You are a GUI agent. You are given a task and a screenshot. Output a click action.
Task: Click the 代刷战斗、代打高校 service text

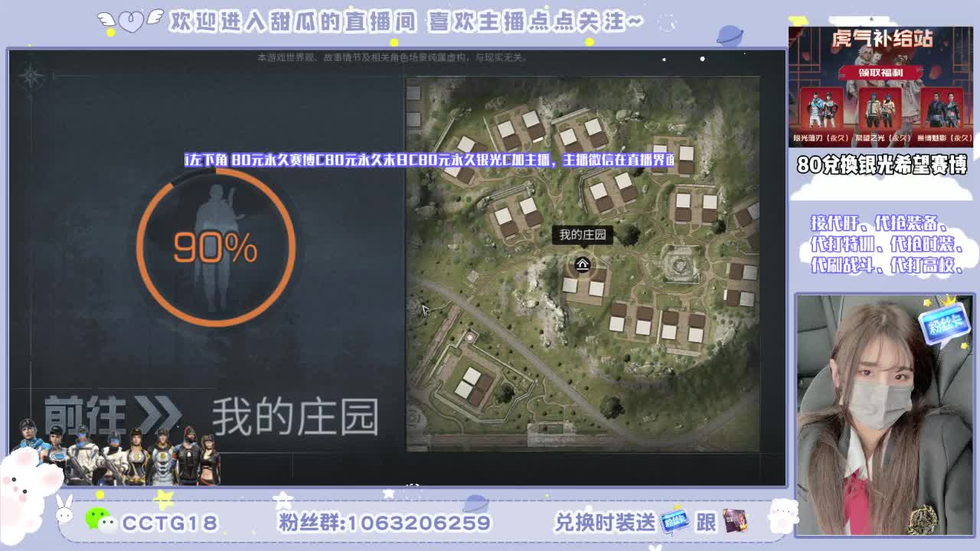point(885,265)
